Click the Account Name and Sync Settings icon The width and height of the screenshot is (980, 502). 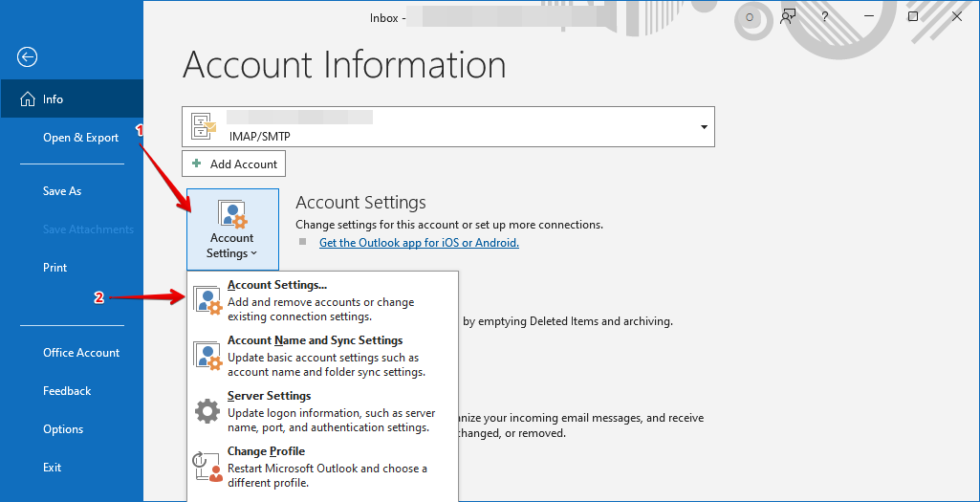coord(207,356)
